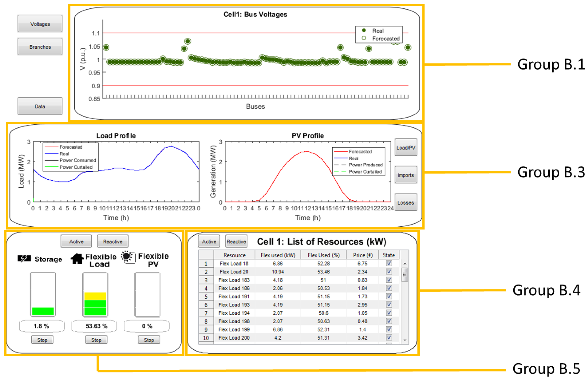The height and width of the screenshot is (381, 588).
Task: Show the Load/PV profiles
Action: point(406,147)
